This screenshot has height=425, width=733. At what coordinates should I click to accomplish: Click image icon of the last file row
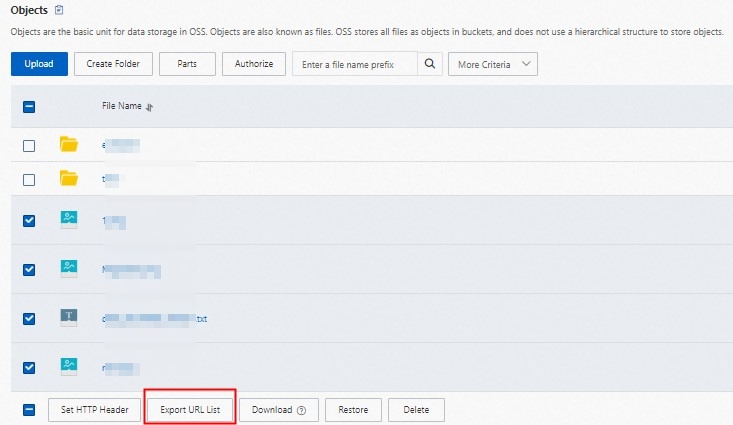pos(69,367)
